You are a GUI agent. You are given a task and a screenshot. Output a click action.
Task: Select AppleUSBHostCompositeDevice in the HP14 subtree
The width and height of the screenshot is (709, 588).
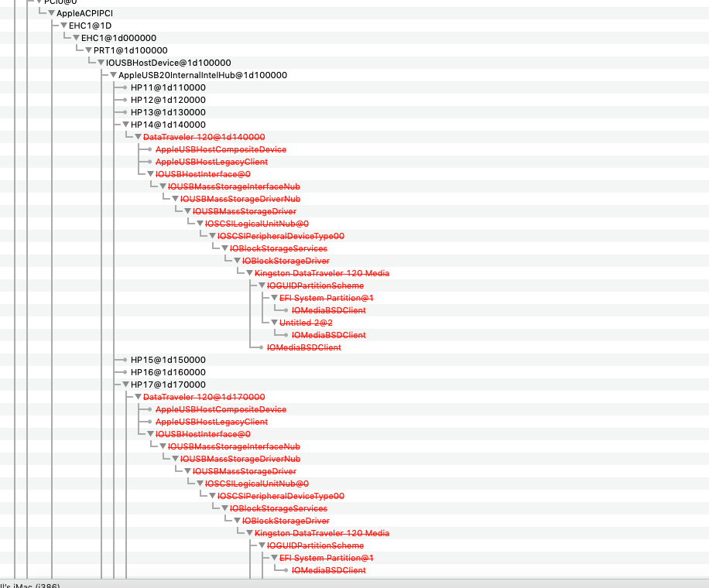221,149
